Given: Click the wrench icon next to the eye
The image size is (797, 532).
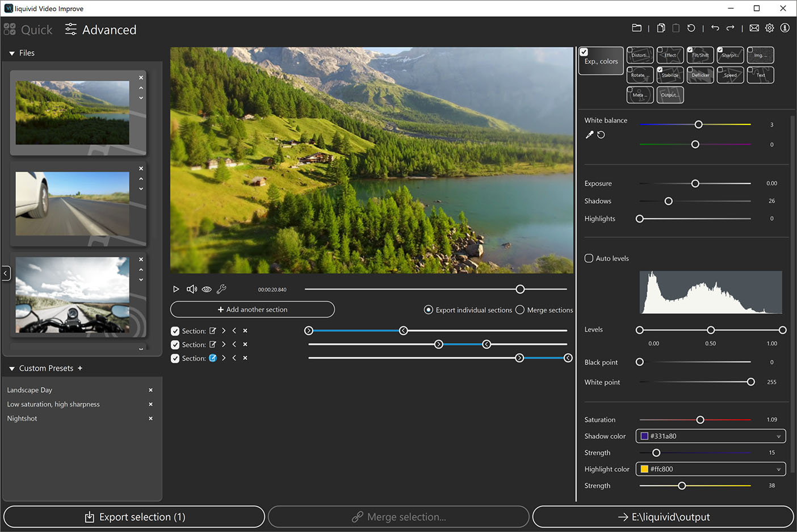Looking at the screenshot, I should (221, 288).
